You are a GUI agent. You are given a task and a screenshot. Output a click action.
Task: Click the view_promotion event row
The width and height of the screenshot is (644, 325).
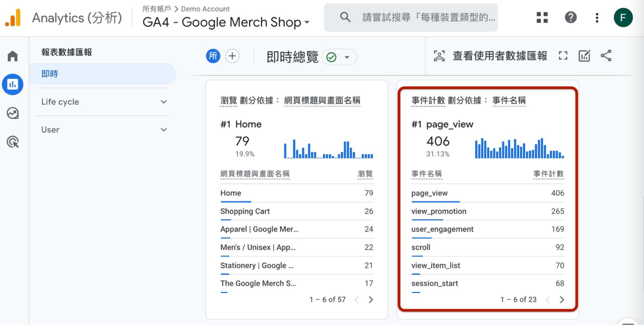488,211
